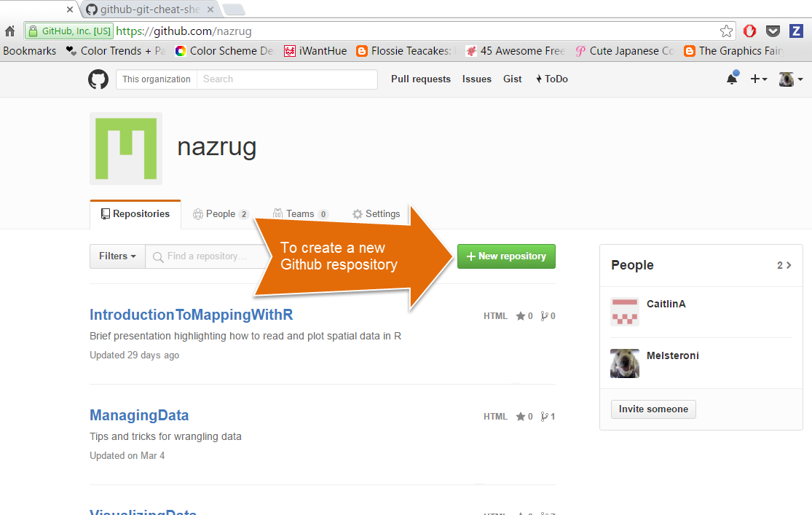Open the notifications bell
The image size is (812, 515).
(x=732, y=79)
